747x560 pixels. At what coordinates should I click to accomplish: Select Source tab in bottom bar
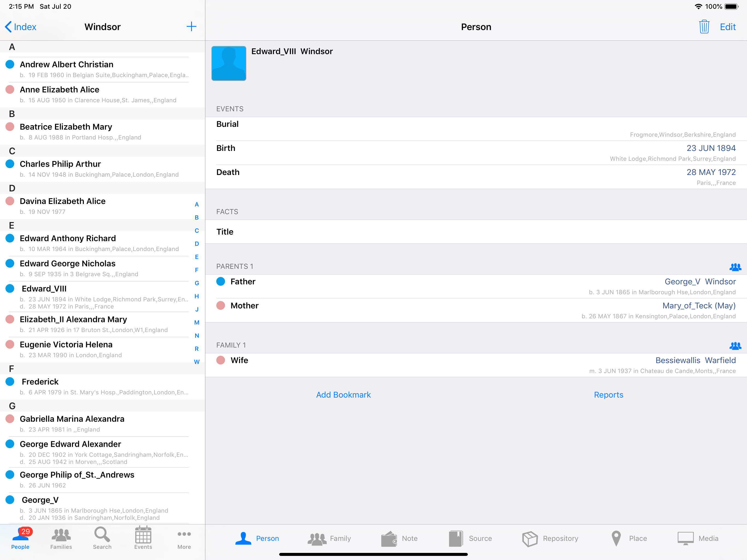(x=470, y=538)
